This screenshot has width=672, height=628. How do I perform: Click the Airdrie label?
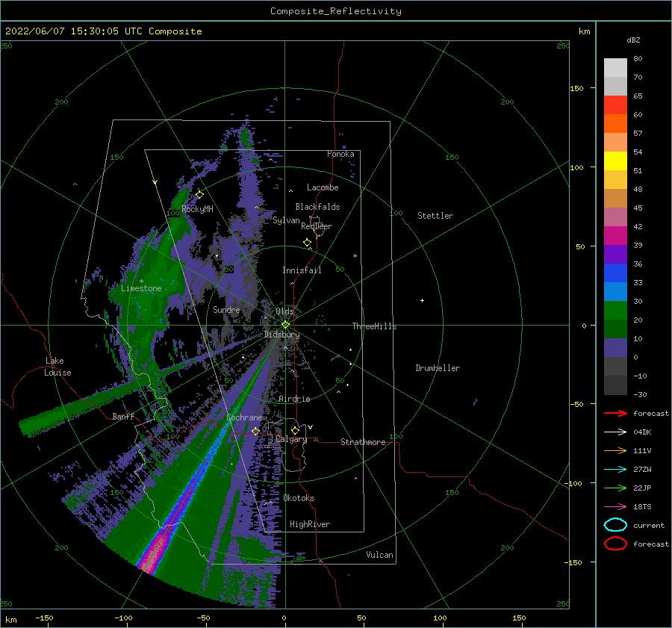294,399
